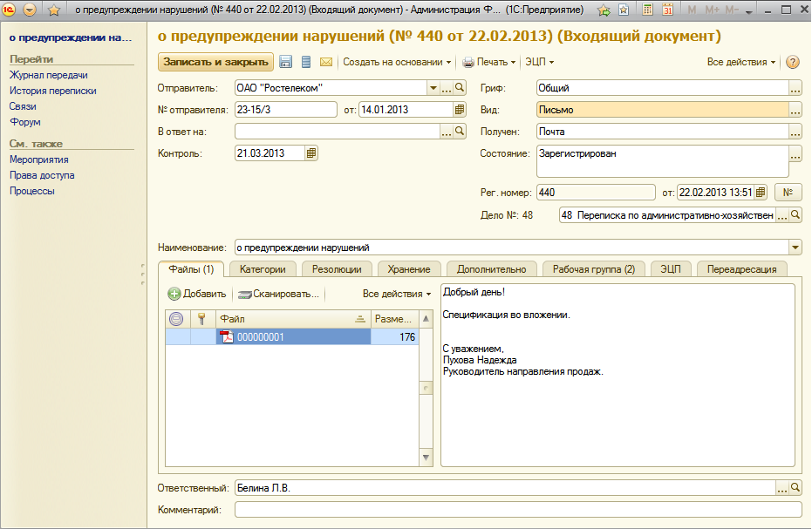The image size is (812, 529).
Task: Click the round orange arrow menu button in title bar
Action: 30,10
